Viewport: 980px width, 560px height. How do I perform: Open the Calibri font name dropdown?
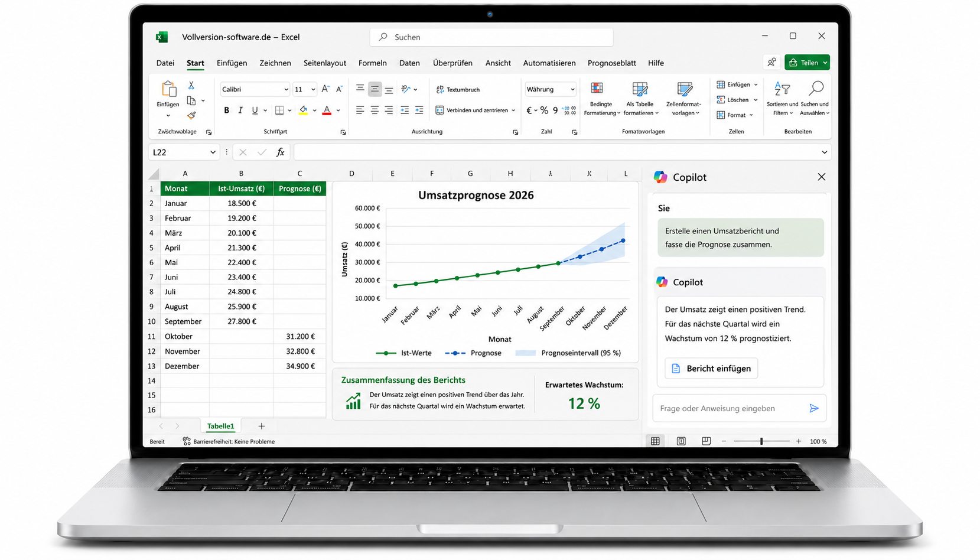click(x=286, y=89)
